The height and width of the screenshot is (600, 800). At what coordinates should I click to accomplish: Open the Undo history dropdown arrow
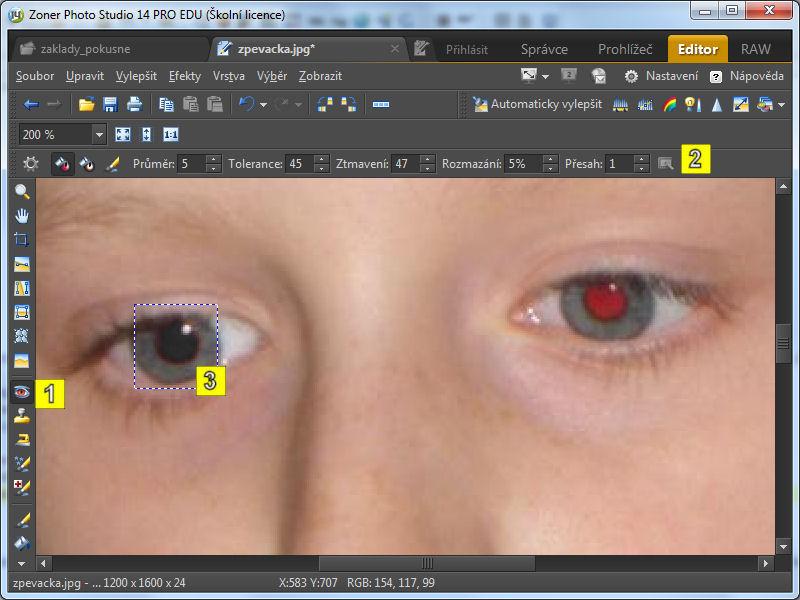pos(263,105)
